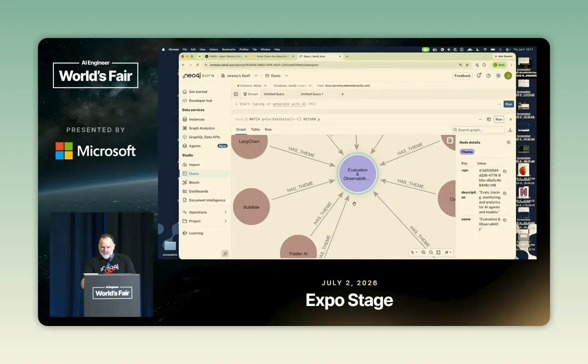
Task: Bookmark the page with star icon
Action: (x=467, y=65)
